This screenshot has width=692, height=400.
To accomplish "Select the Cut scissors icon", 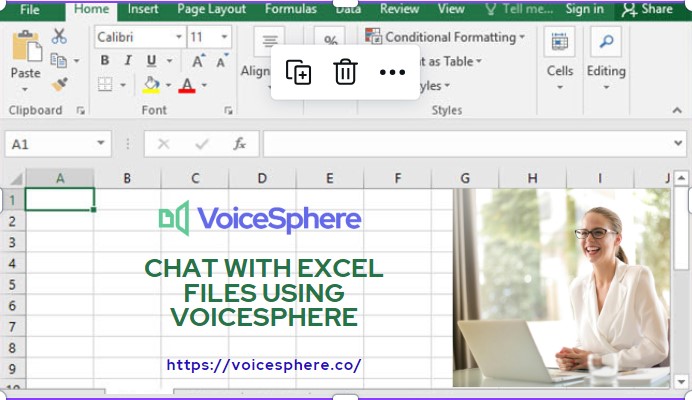I will [x=59, y=36].
